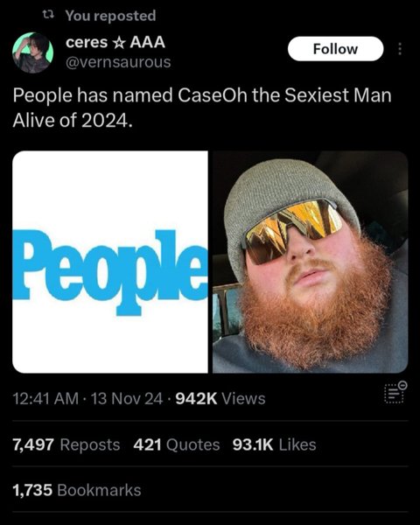
Task: Follow the ceres AAA account
Action: [x=335, y=49]
